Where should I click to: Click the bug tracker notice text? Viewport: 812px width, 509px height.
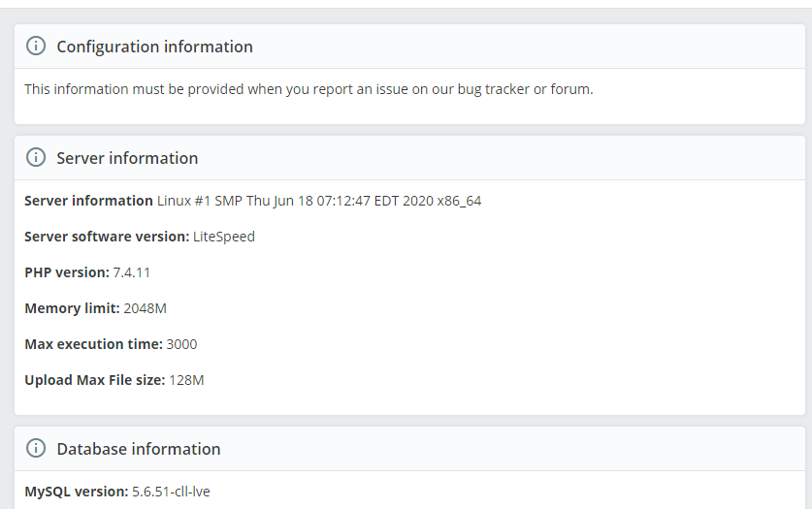click(309, 89)
